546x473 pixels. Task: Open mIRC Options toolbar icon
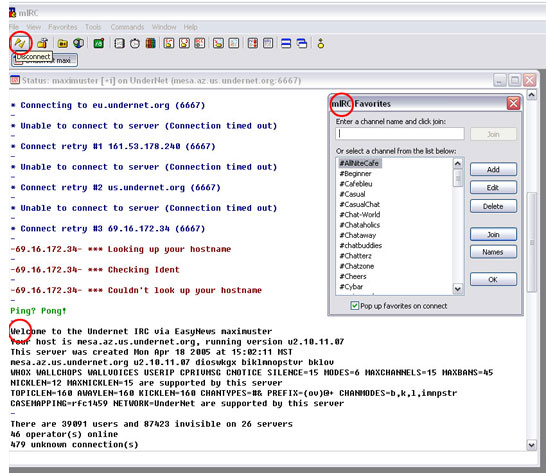click(42, 43)
